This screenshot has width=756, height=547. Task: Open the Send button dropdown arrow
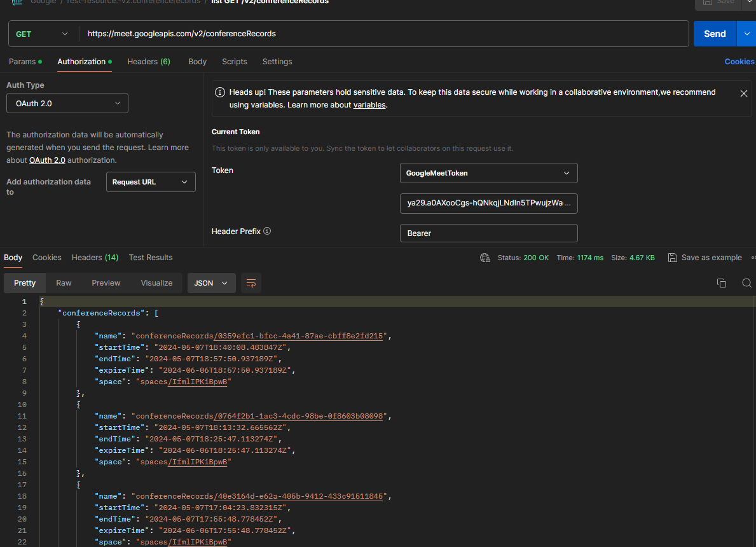746,34
